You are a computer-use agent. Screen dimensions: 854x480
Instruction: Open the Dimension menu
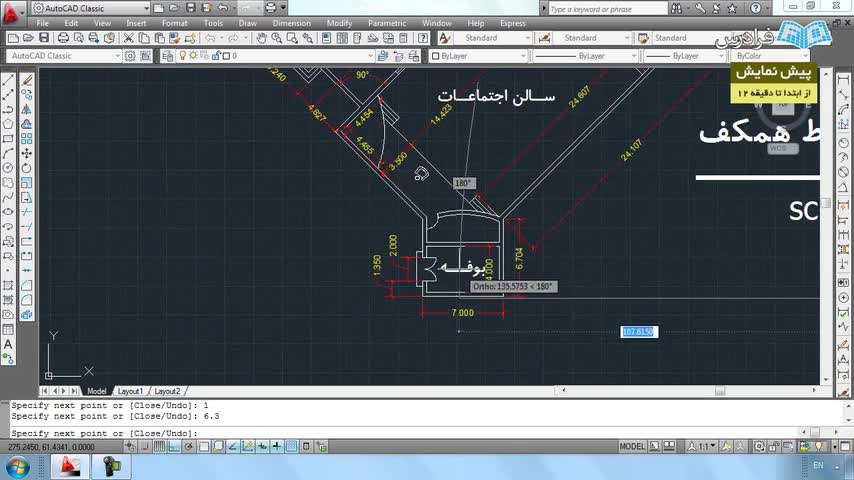[291, 23]
